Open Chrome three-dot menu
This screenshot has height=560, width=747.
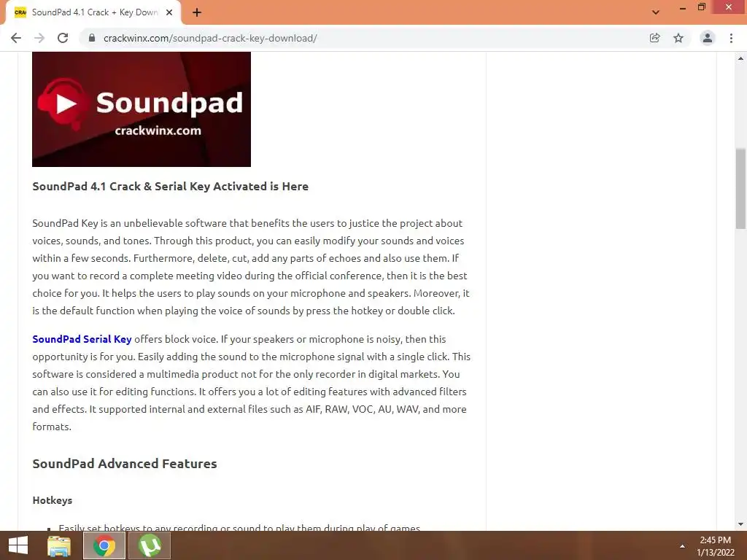pyautogui.click(x=731, y=38)
